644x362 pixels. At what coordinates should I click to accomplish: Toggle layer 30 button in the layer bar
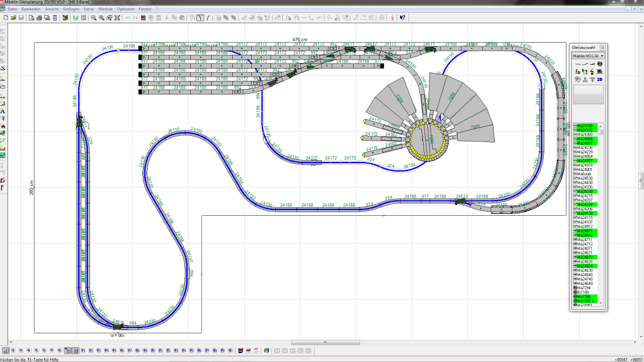point(230,351)
